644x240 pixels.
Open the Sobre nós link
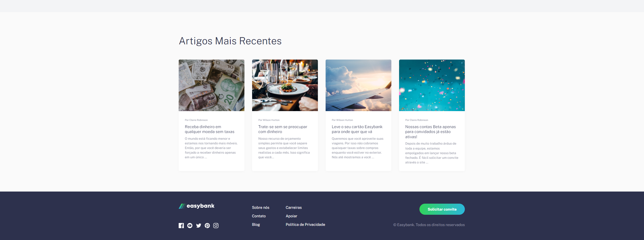click(260, 208)
